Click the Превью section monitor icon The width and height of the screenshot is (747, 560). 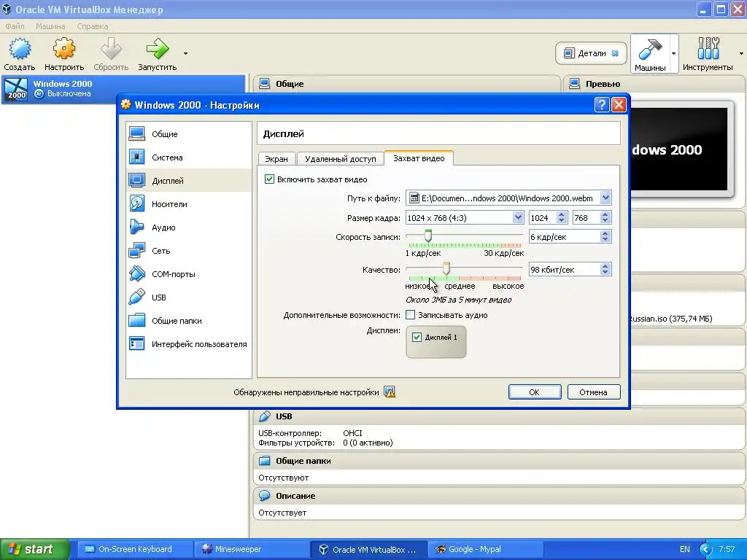pos(575,84)
